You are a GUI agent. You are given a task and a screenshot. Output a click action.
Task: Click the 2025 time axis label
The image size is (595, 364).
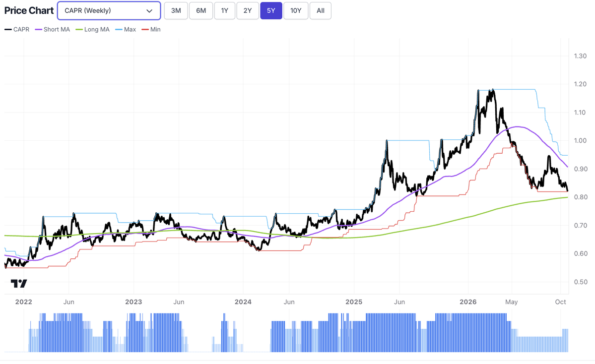click(354, 302)
